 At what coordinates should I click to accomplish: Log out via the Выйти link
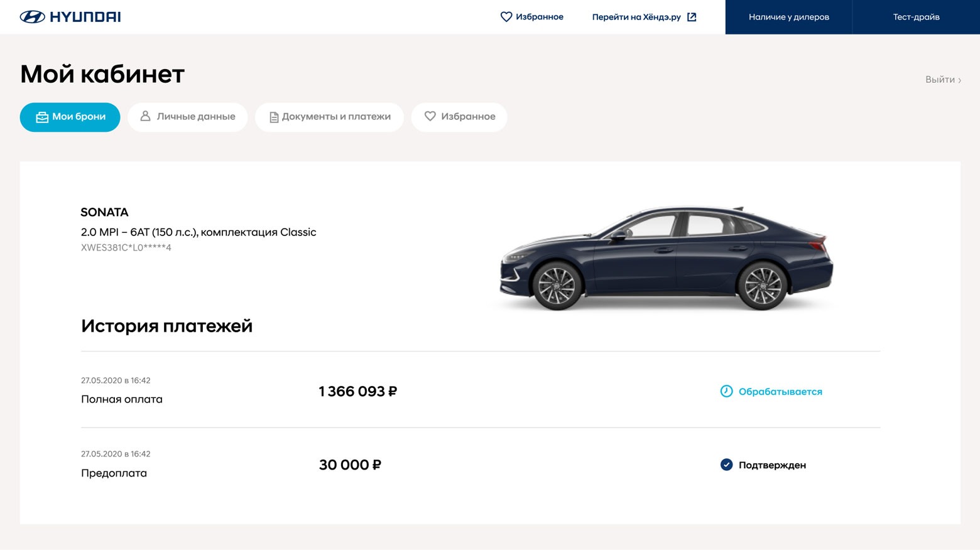click(x=943, y=80)
